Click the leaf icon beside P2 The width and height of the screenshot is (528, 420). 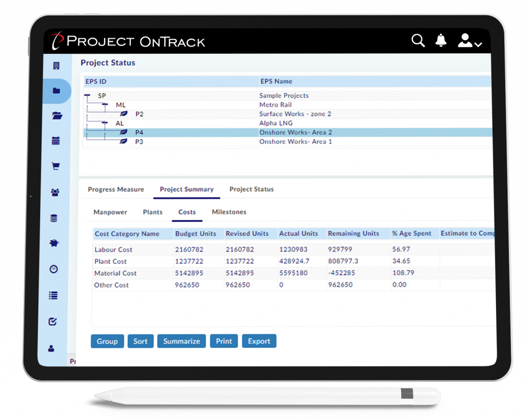(124, 114)
